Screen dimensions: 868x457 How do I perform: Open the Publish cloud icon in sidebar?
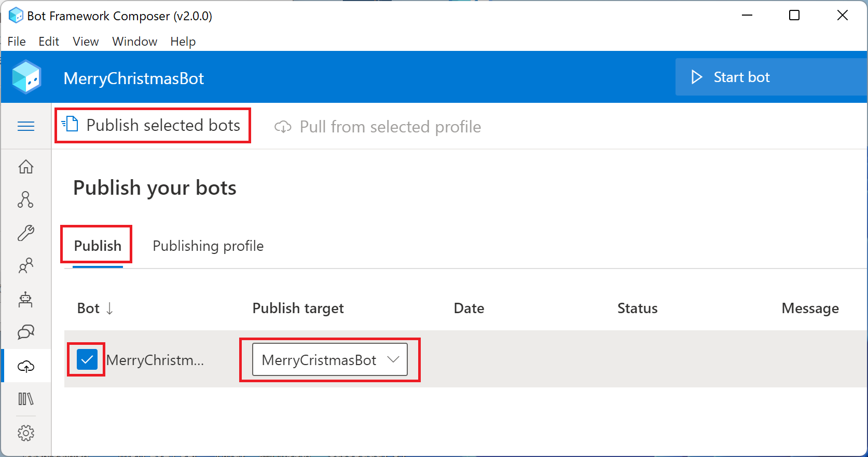pos(26,367)
